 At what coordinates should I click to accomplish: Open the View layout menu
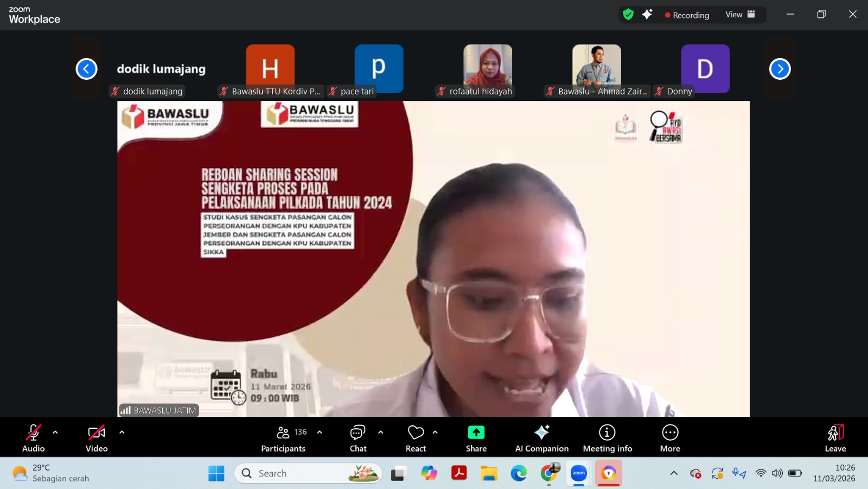tap(740, 15)
